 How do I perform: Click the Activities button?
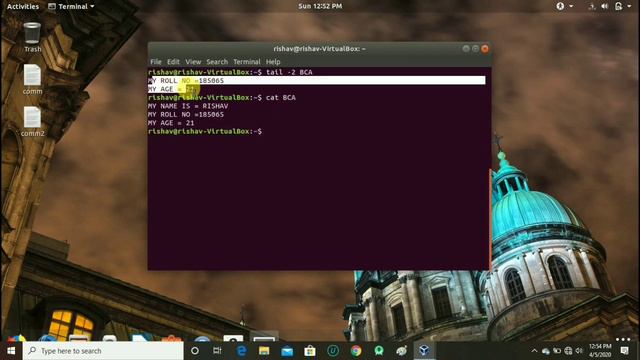[x=23, y=6]
